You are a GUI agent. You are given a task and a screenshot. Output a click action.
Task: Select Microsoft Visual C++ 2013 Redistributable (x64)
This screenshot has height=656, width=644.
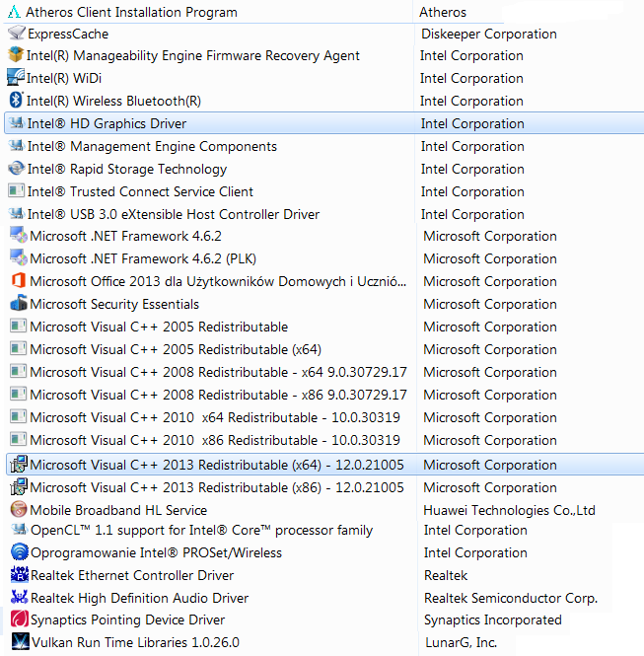(x=217, y=465)
